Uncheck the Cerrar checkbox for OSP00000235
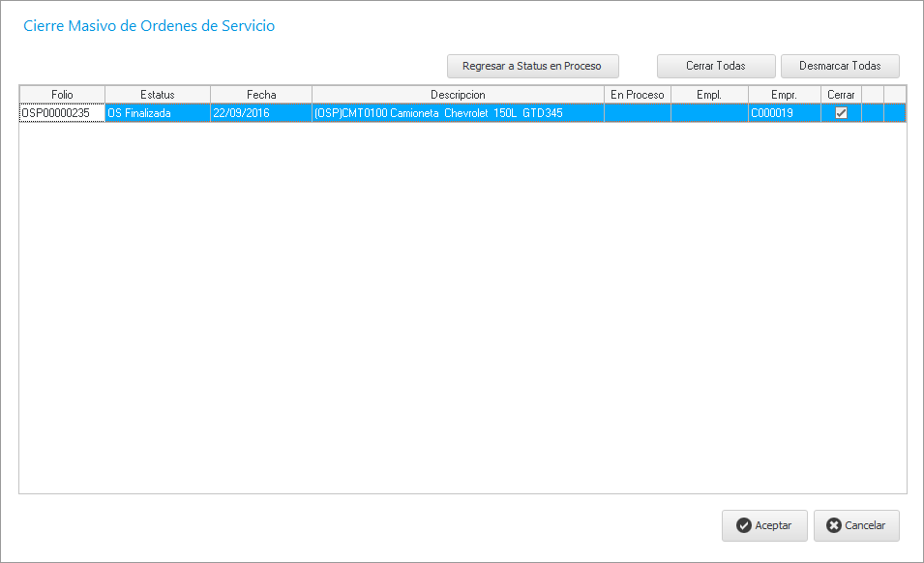 tap(841, 113)
